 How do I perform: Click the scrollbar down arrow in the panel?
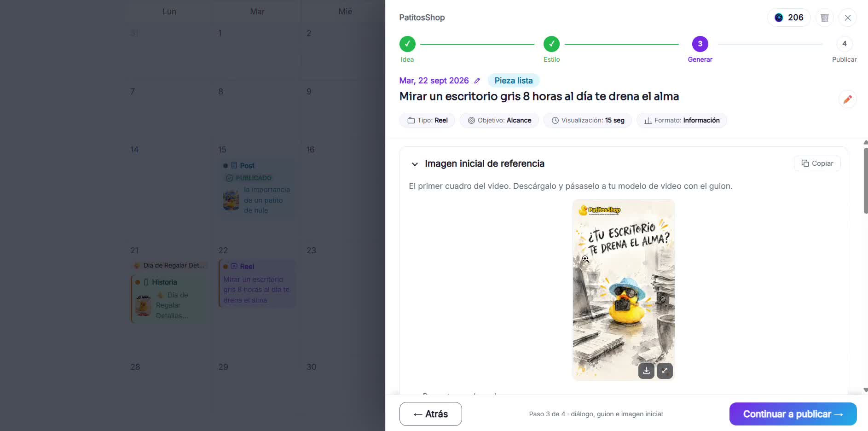pyautogui.click(x=866, y=390)
